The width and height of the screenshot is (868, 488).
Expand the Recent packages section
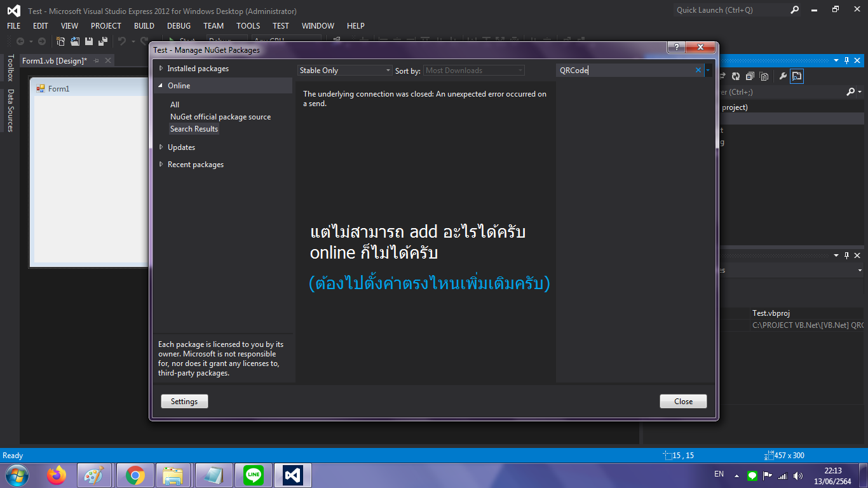click(x=161, y=165)
